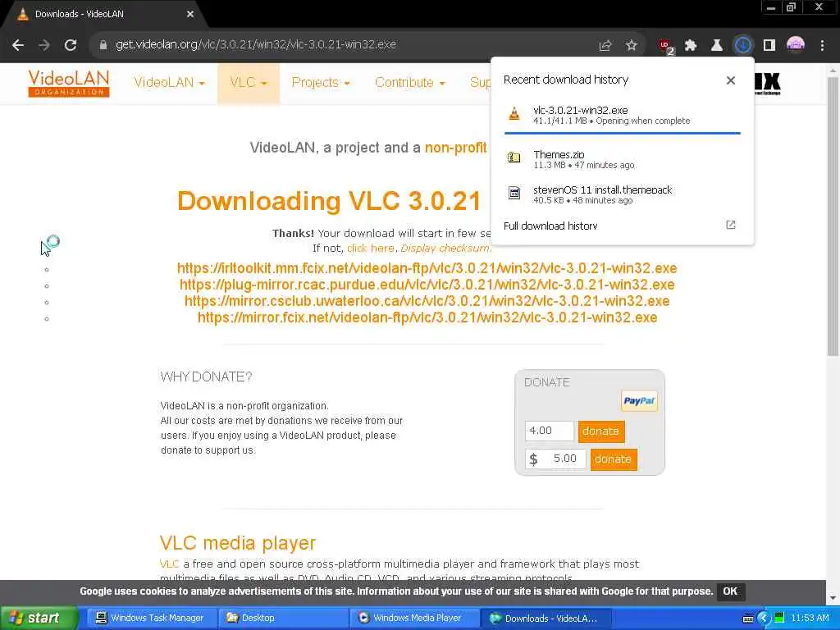This screenshot has height=630, width=840.
Task: Expand the VideoLAN dropdown menu
Action: click(x=169, y=83)
